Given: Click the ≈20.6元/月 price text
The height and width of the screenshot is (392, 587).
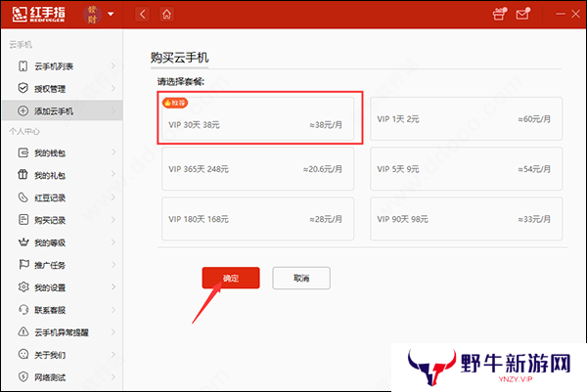Looking at the screenshot, I should (x=322, y=169).
